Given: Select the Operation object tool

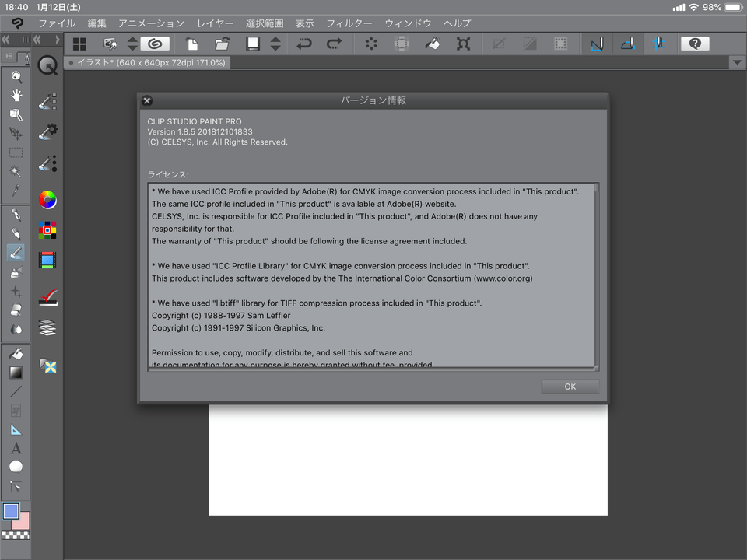Looking at the screenshot, I should (x=16, y=115).
